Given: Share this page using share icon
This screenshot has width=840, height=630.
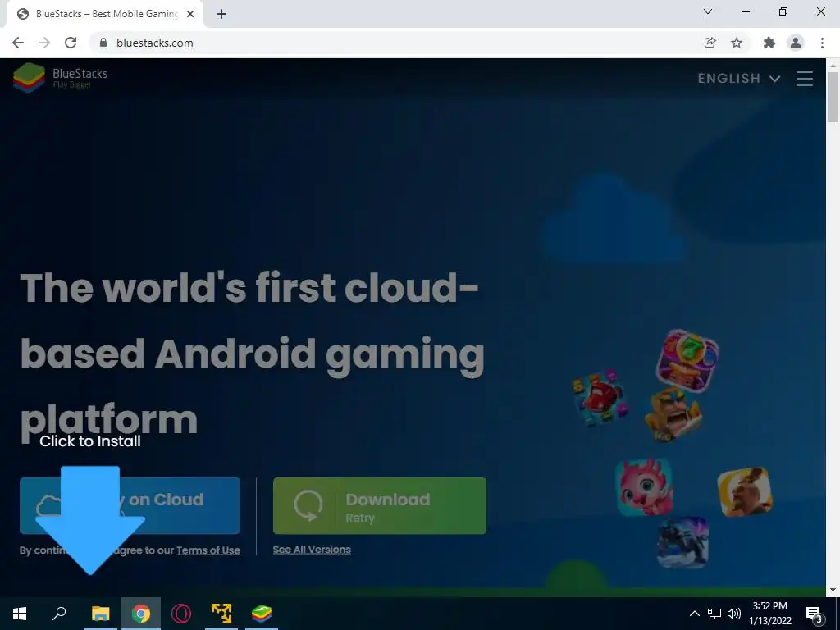Looking at the screenshot, I should (x=710, y=43).
